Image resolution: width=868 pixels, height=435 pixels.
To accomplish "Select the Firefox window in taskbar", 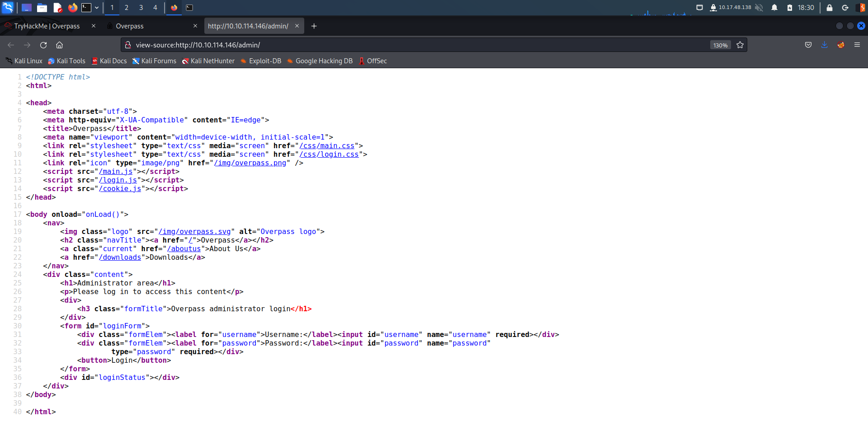I will (x=174, y=8).
